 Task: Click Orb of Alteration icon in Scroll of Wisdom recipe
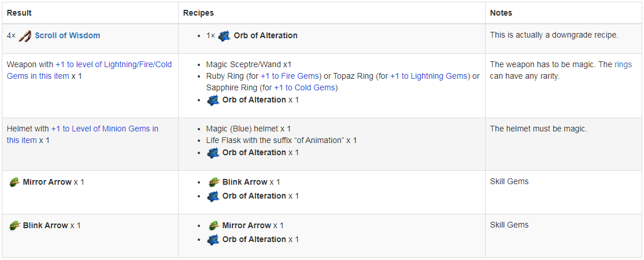click(224, 36)
